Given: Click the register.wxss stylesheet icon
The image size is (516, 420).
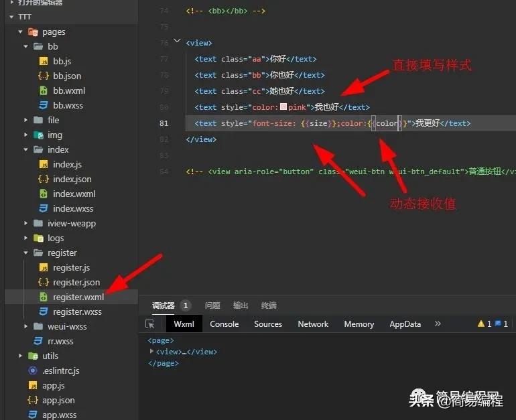Looking at the screenshot, I should tap(44, 311).
